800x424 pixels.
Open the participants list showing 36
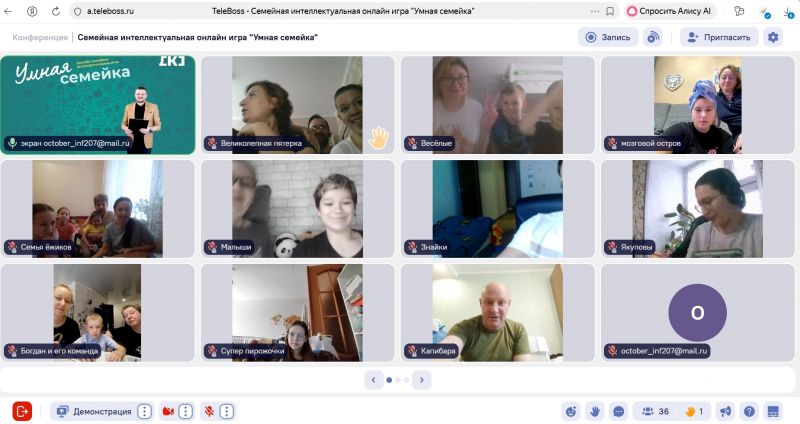[x=655, y=411]
